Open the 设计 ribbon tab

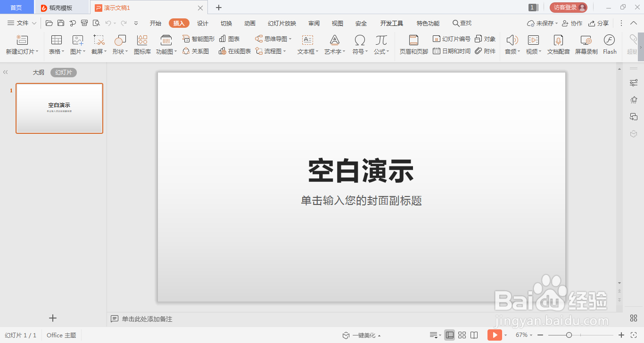(203, 23)
